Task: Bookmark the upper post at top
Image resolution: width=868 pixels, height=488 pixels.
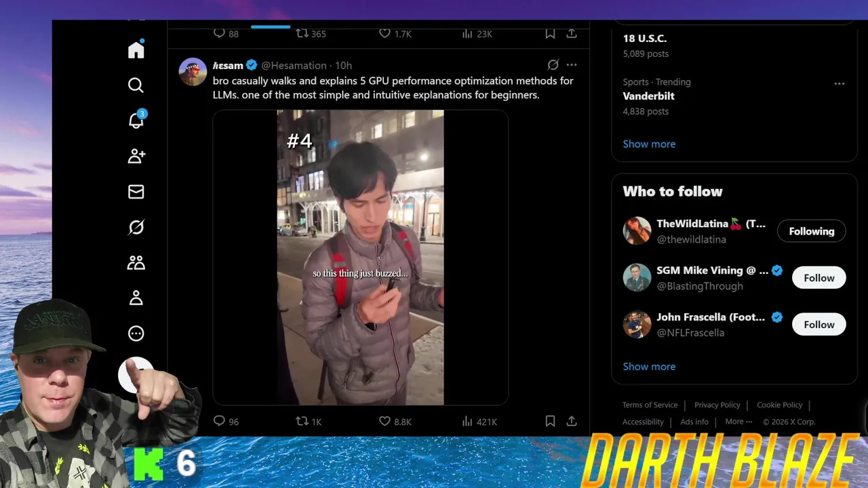Action: [550, 33]
